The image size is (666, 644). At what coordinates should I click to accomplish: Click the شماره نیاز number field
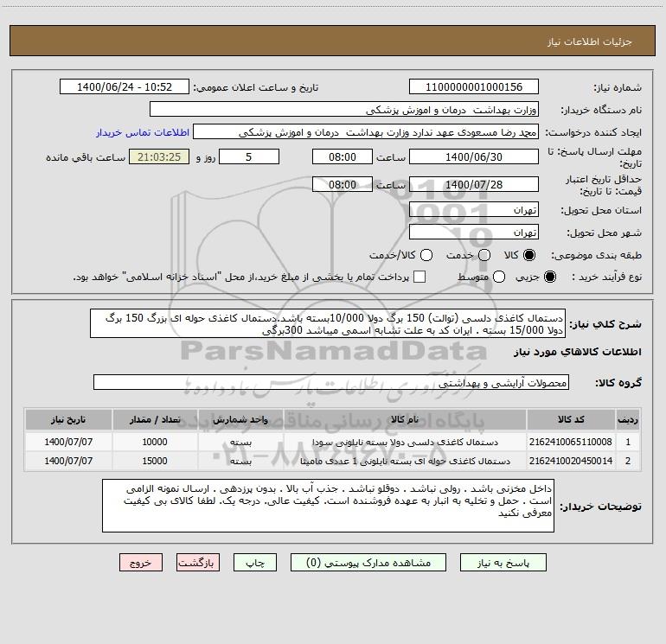point(474,87)
